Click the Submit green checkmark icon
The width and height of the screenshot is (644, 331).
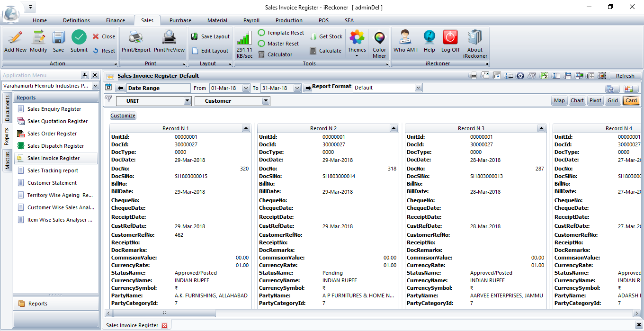tap(79, 38)
